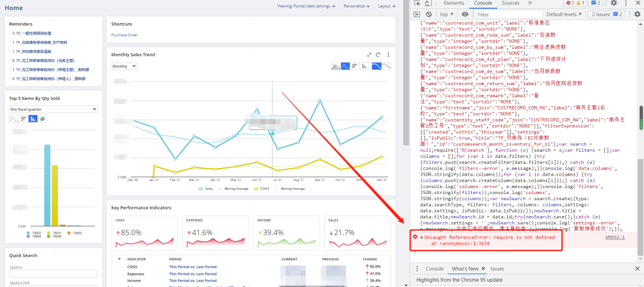
Task: Open the Purchase Order shortcut link
Action: coord(125,35)
